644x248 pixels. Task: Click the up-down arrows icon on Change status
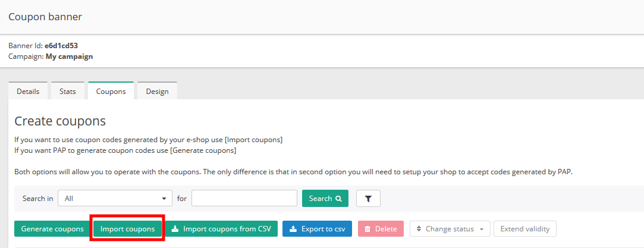point(419,229)
